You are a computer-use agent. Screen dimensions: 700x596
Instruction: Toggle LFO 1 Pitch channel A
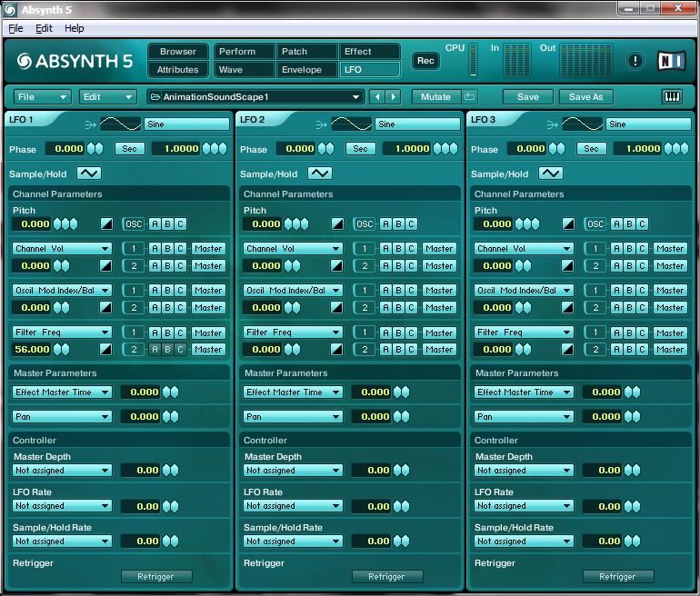pyautogui.click(x=155, y=223)
